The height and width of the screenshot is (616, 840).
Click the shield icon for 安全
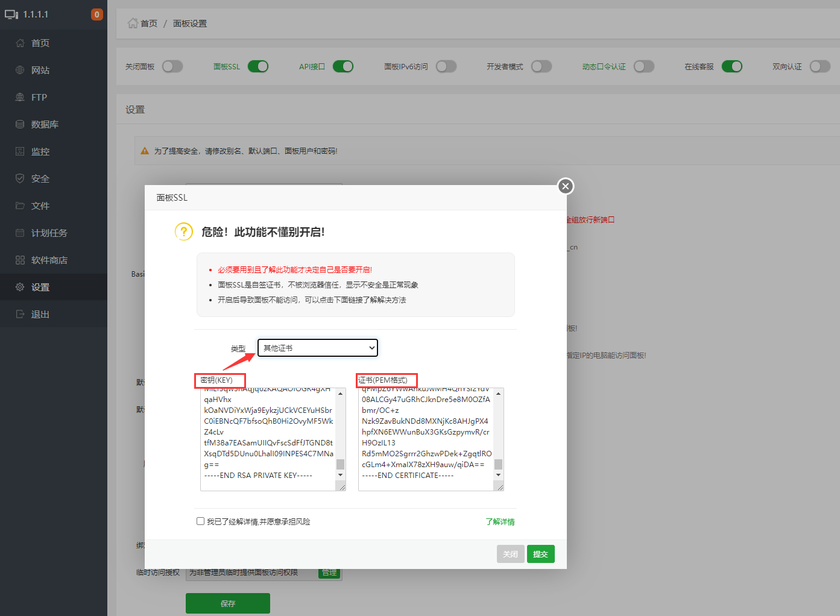[20, 178]
